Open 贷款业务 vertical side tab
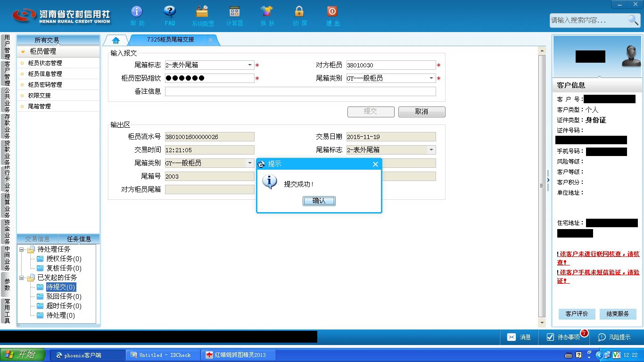 point(7,153)
